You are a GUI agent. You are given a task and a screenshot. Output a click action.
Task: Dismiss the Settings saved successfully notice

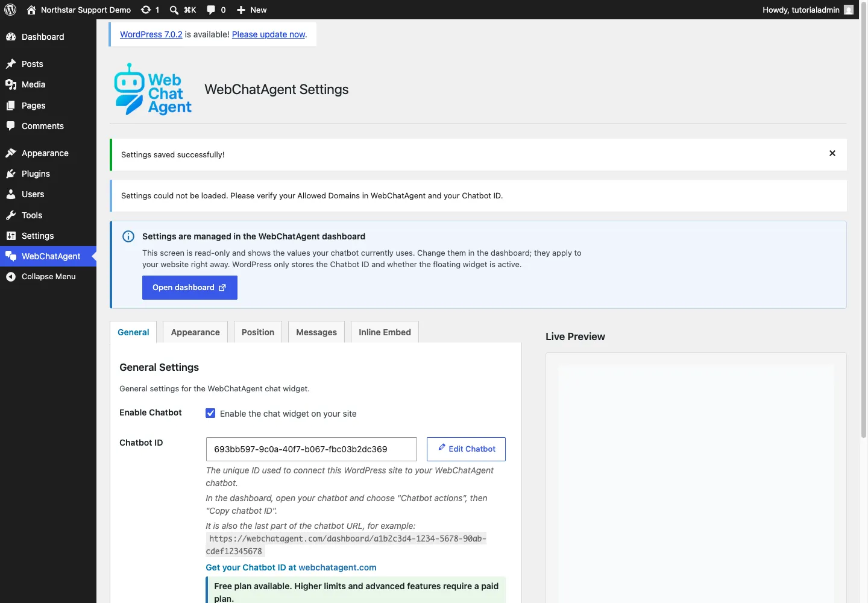tap(832, 153)
